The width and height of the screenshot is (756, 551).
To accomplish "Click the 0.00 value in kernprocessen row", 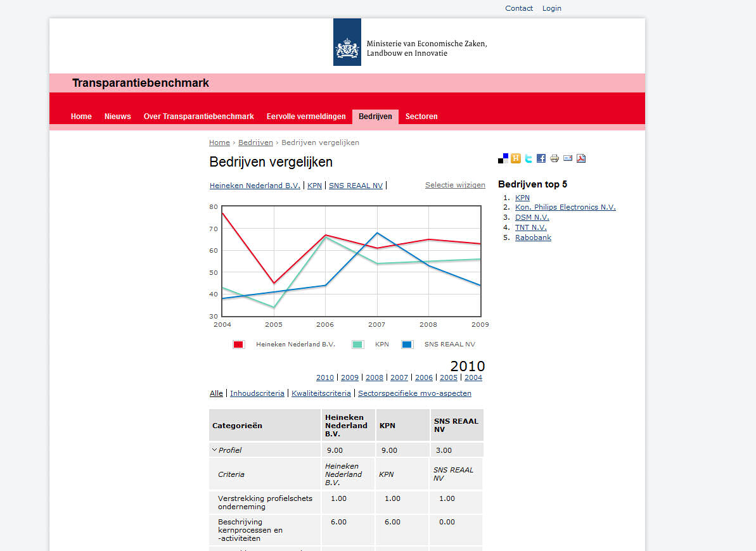I will tap(447, 522).
